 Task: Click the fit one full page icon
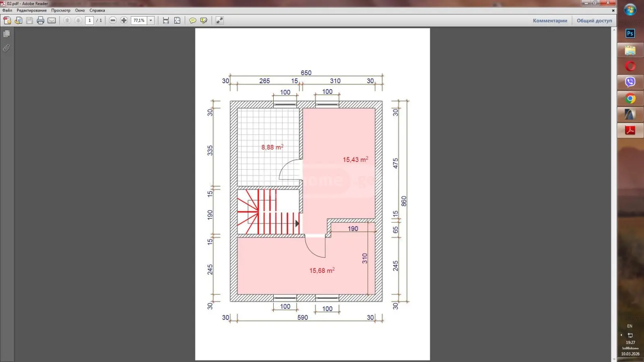pyautogui.click(x=177, y=21)
